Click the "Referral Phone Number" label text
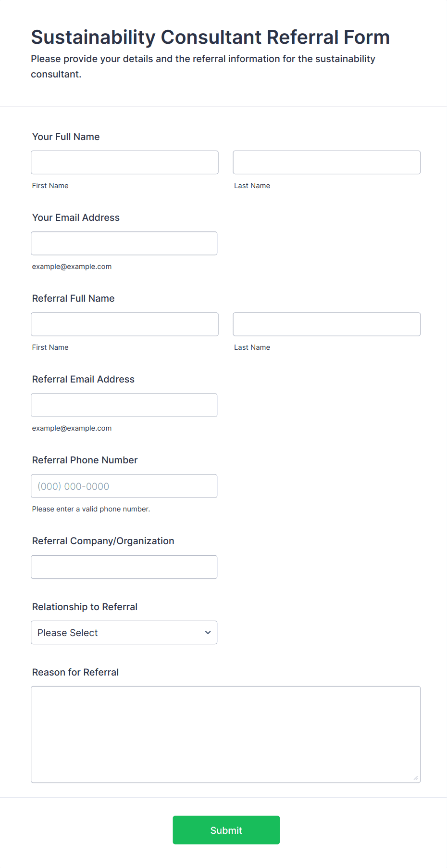This screenshot has width=447, height=868. coord(85,460)
